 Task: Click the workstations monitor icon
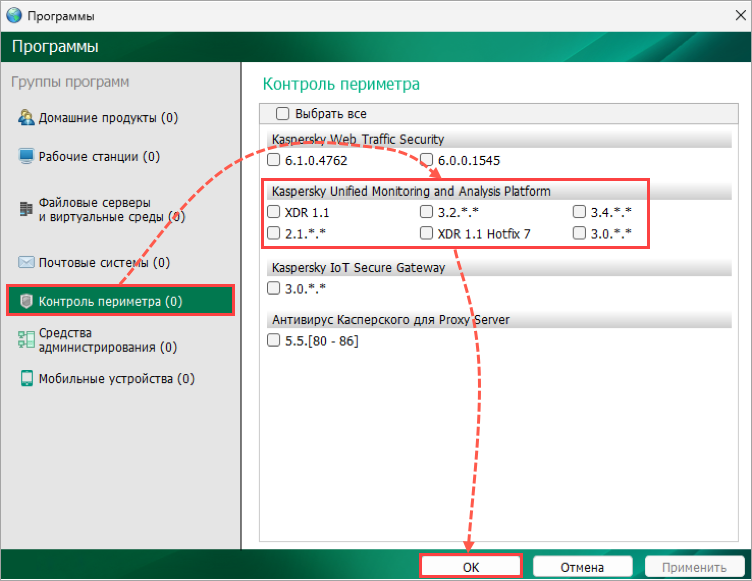tap(26, 156)
